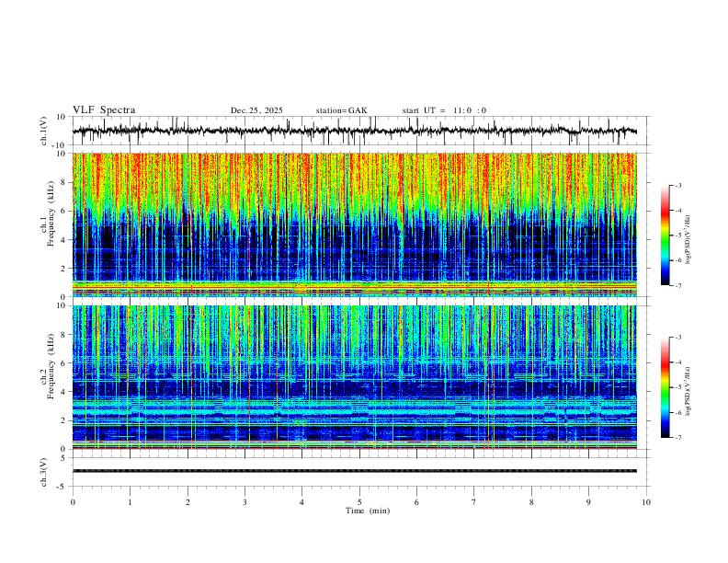Image resolution: width=728 pixels, height=563 pixels.
Task: Click the 'ch.3(V)' axis label
Action: pyautogui.click(x=44, y=472)
